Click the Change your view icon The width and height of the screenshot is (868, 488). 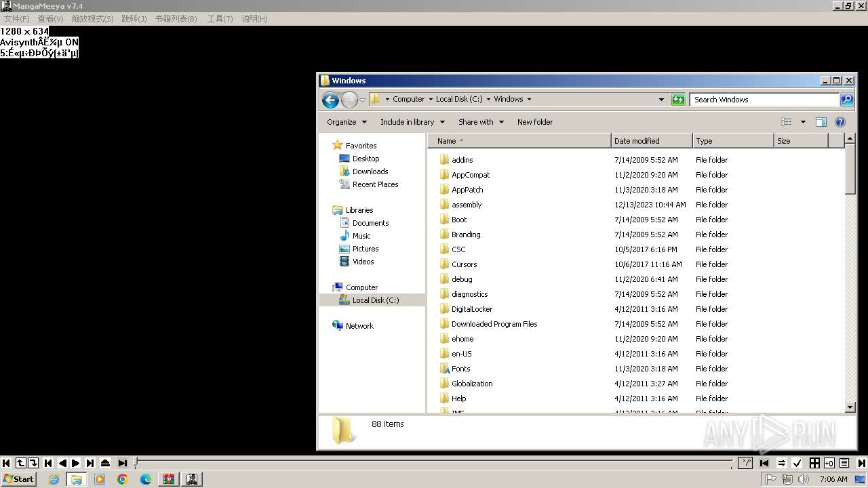click(787, 122)
